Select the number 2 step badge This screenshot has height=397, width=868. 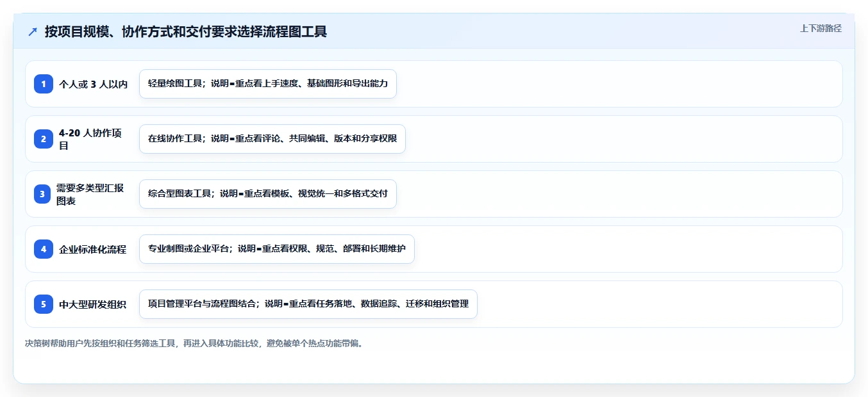[x=44, y=139]
